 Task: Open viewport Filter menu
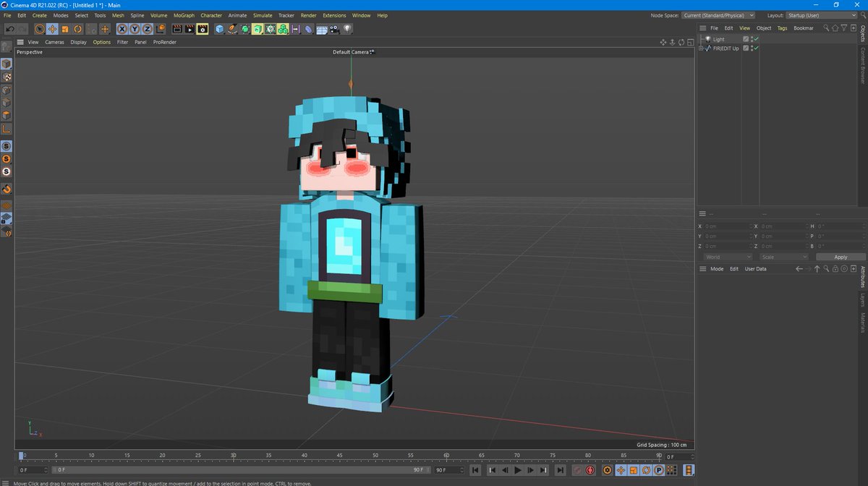123,42
